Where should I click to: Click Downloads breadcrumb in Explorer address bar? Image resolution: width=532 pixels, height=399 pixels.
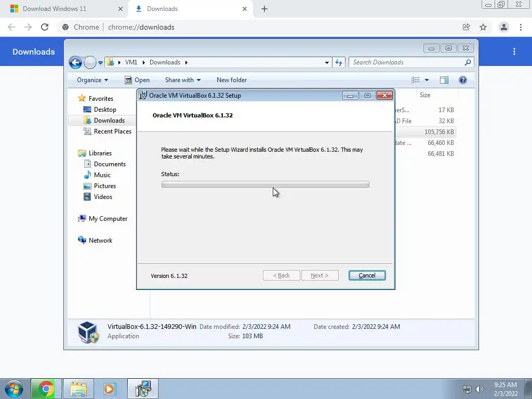coord(165,62)
